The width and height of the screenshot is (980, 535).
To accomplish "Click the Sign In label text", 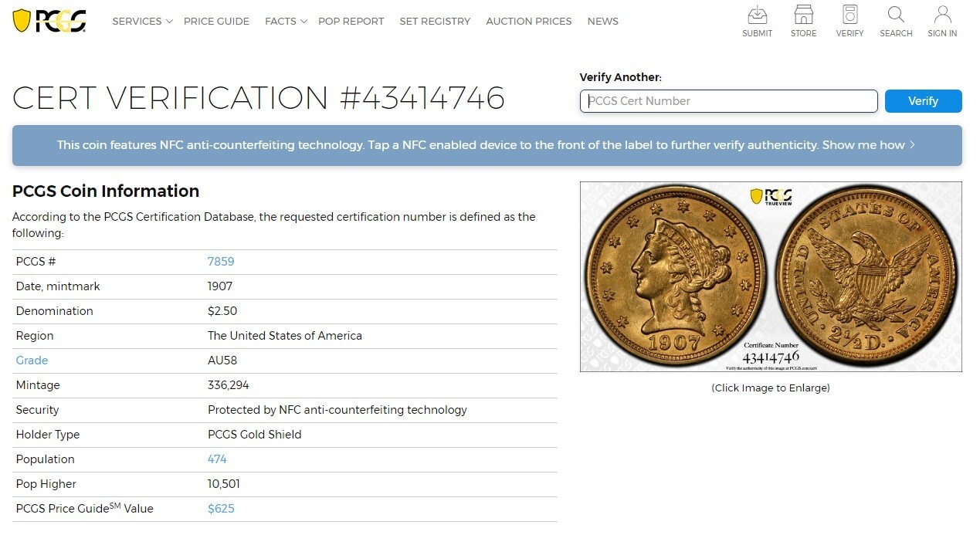I will coord(942,33).
